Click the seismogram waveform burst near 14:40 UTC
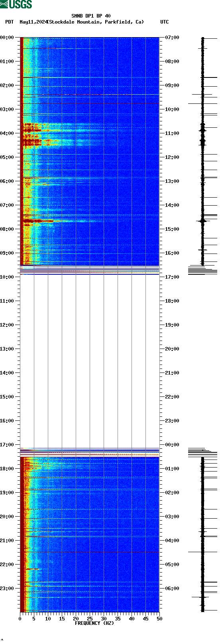Image resolution: width=220 pixels, height=644 pixels. [202, 221]
